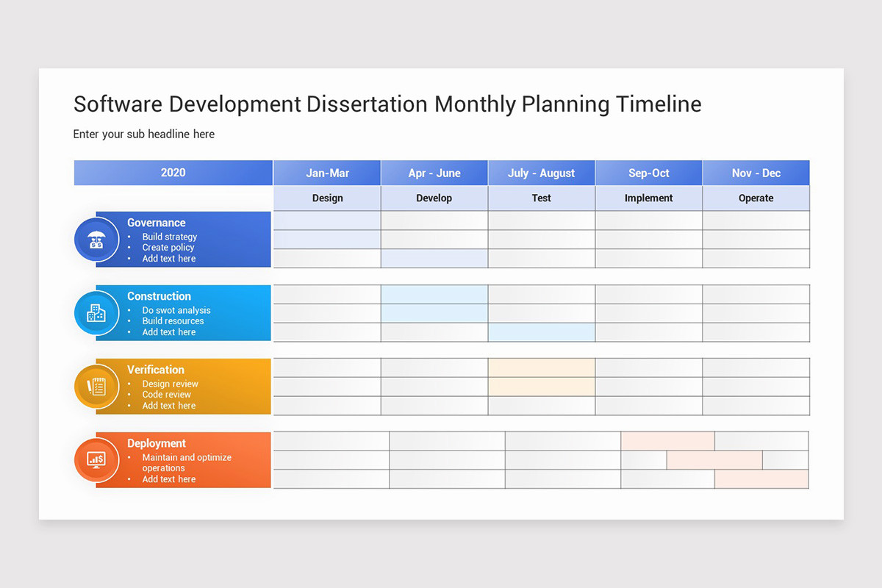This screenshot has height=588, width=882.
Task: Click the 'Do swot analysis' bullet
Action: (x=176, y=310)
